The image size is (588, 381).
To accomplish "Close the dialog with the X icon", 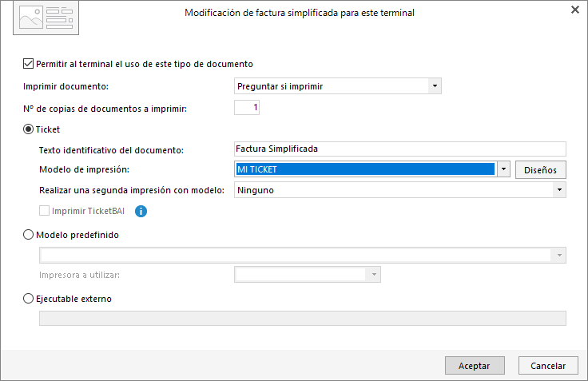I will pos(575,10).
